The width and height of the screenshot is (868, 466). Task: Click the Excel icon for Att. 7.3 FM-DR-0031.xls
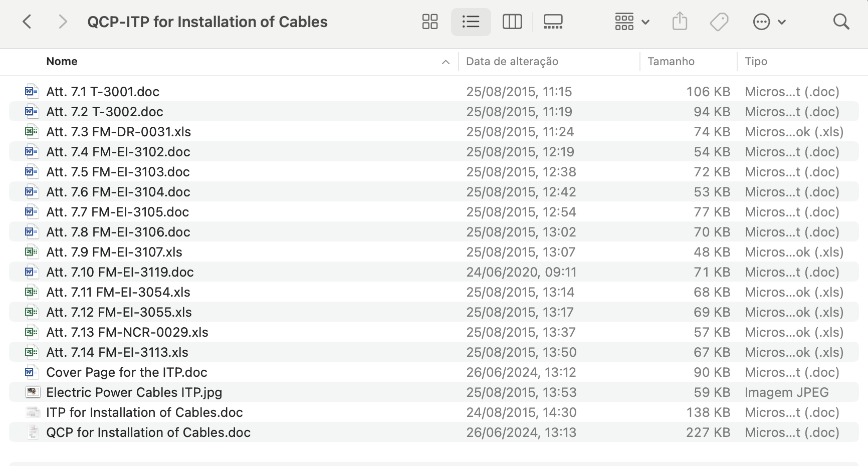tap(32, 131)
